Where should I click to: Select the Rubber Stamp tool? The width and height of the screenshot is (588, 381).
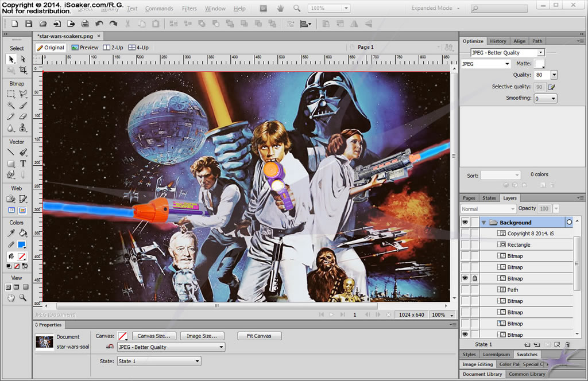23,128
